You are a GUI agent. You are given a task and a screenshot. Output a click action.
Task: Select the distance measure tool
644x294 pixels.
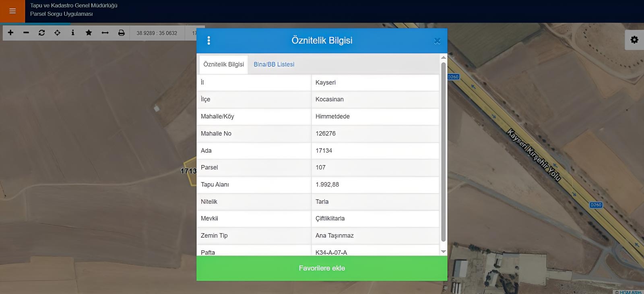[x=105, y=33]
